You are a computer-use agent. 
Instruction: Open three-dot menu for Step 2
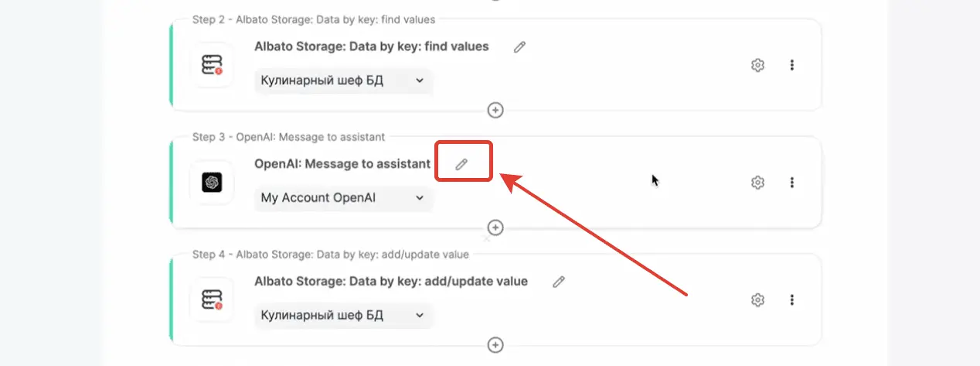point(792,65)
